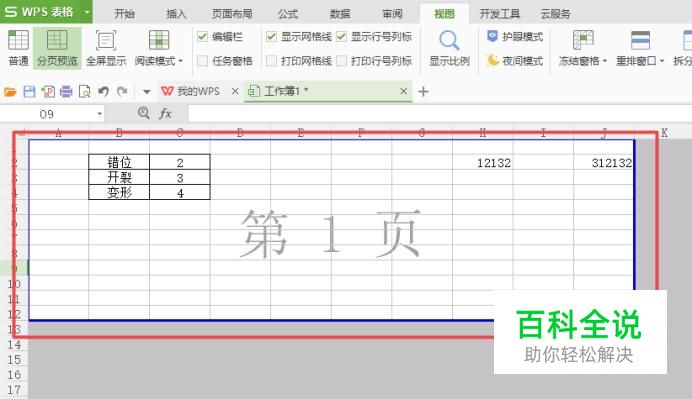Toggle the 显示网格线 gridlines checkbox
This screenshot has width=692, height=399.
click(271, 37)
